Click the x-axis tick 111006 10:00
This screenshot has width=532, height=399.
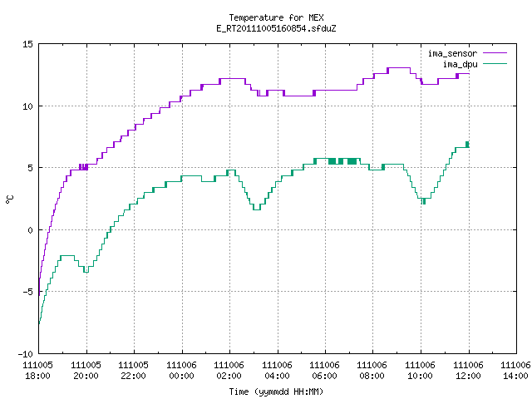point(421,371)
